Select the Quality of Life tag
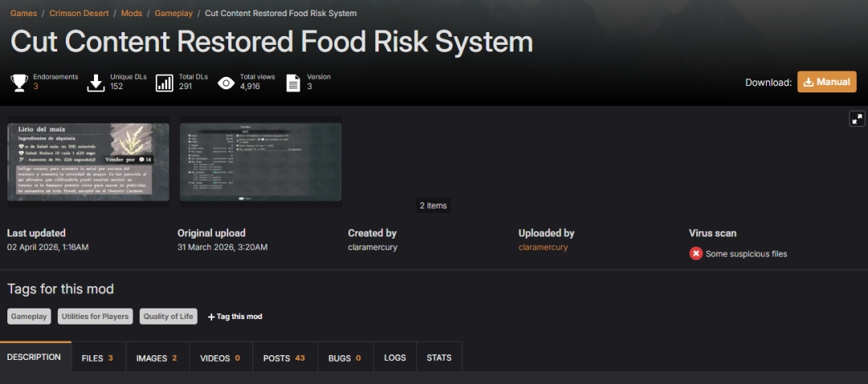 [168, 317]
